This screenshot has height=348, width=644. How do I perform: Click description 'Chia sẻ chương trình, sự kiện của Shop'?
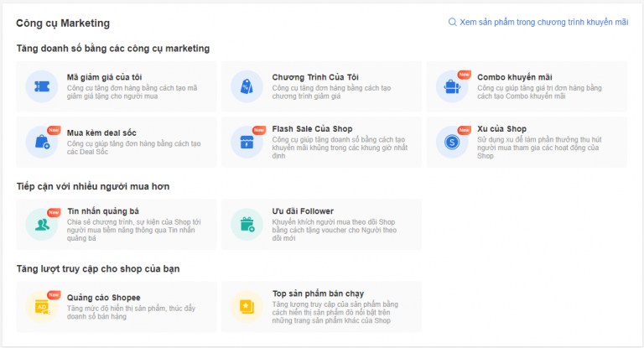134,230
